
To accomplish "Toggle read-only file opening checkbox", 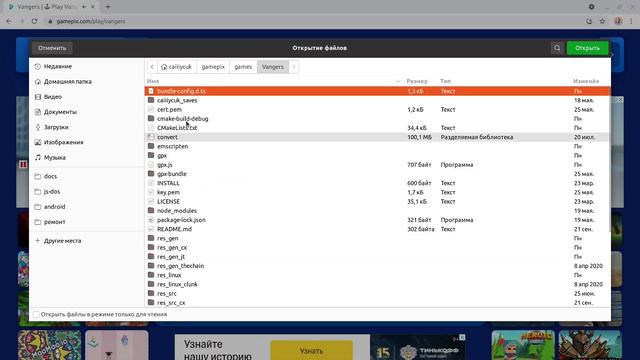I will point(36,314).
